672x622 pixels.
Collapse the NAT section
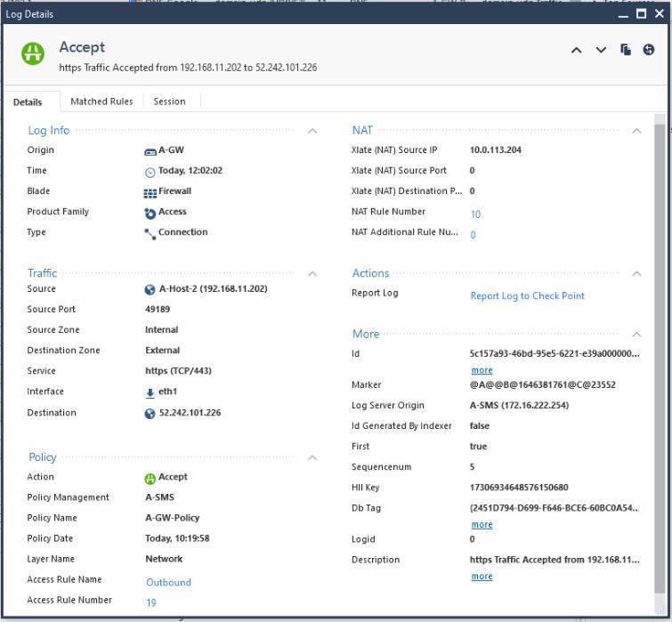tap(636, 131)
